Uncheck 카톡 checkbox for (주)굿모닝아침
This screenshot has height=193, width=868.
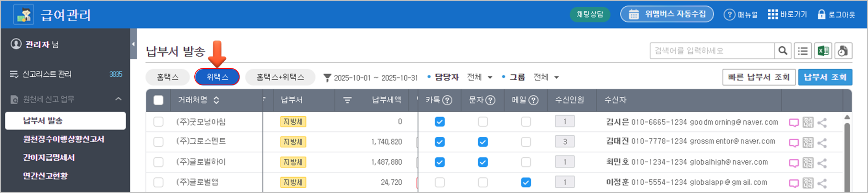tap(440, 122)
